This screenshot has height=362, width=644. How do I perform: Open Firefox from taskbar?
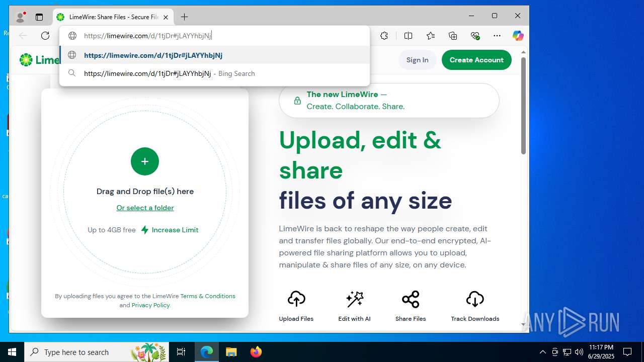[x=256, y=352]
